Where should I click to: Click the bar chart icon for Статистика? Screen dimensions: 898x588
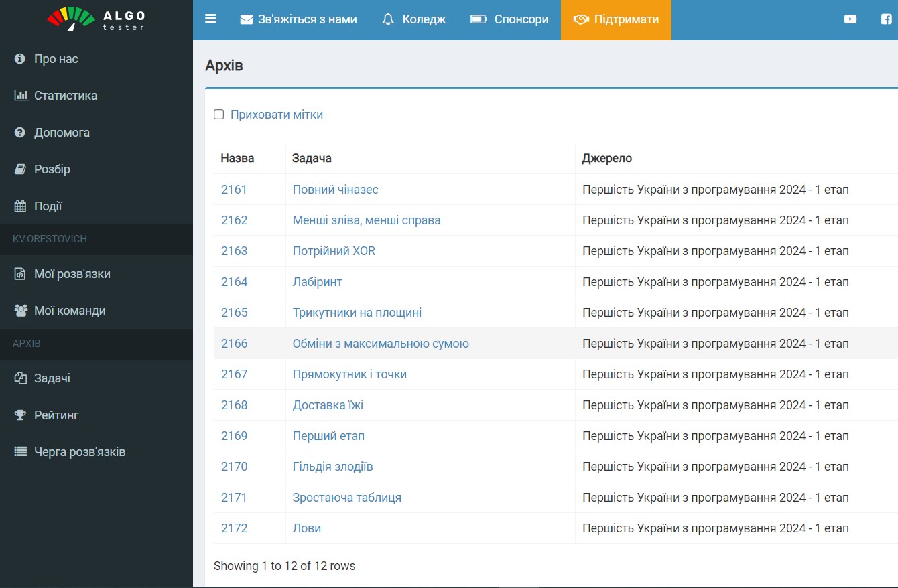tap(21, 96)
